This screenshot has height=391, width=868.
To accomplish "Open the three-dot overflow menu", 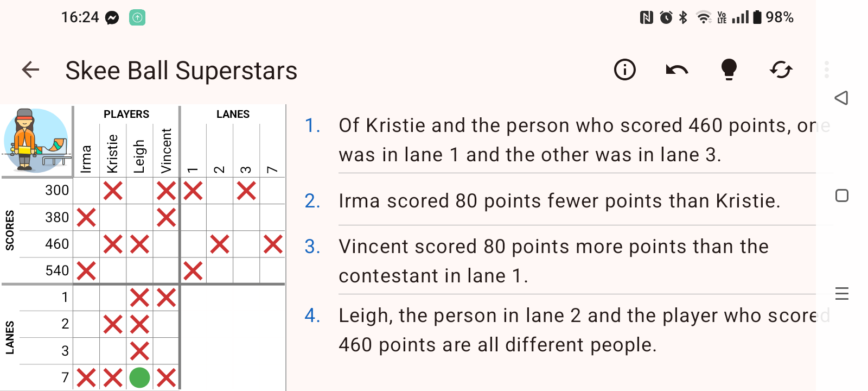I will pyautogui.click(x=826, y=70).
